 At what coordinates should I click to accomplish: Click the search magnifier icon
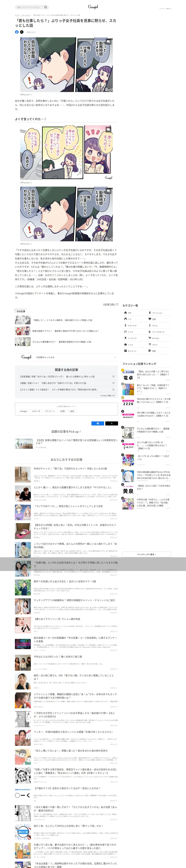(46, 7)
